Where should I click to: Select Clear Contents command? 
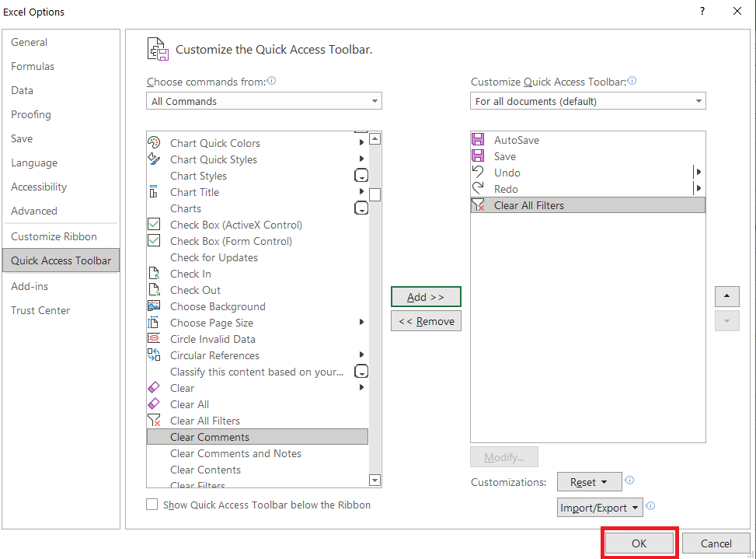257,470
